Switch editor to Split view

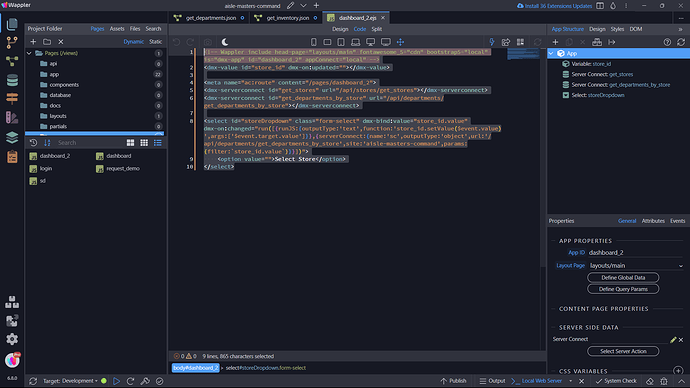tap(377, 29)
